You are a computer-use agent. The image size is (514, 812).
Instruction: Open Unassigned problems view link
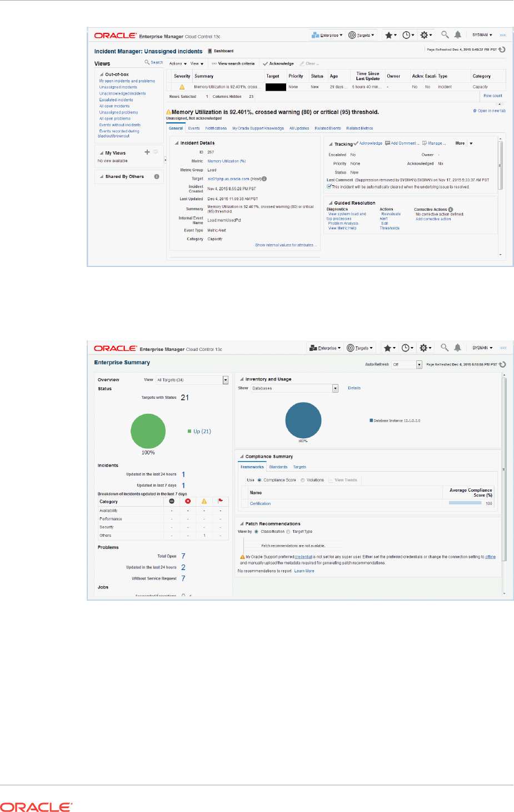tap(118, 112)
